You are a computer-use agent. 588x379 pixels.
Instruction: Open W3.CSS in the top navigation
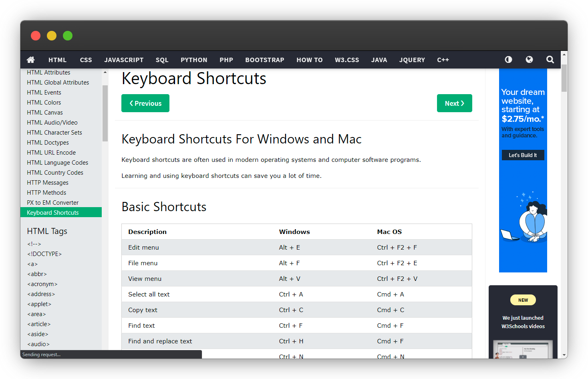click(347, 60)
